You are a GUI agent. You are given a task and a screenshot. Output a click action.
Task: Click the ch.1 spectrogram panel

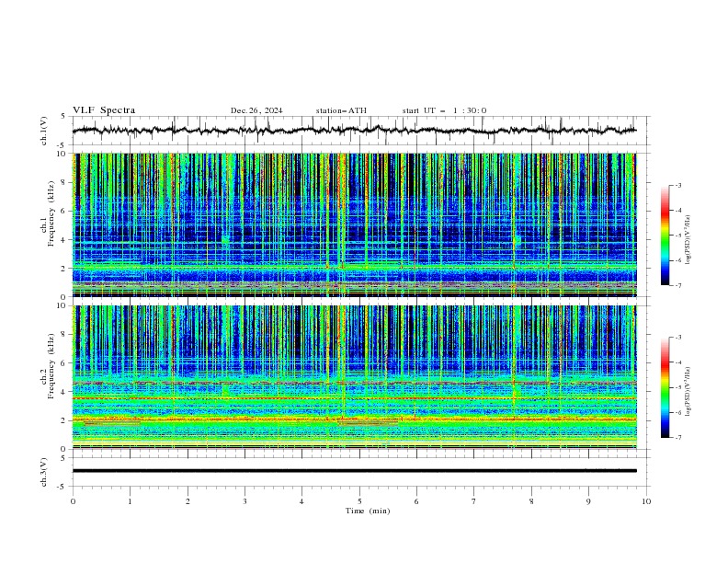[x=355, y=224]
